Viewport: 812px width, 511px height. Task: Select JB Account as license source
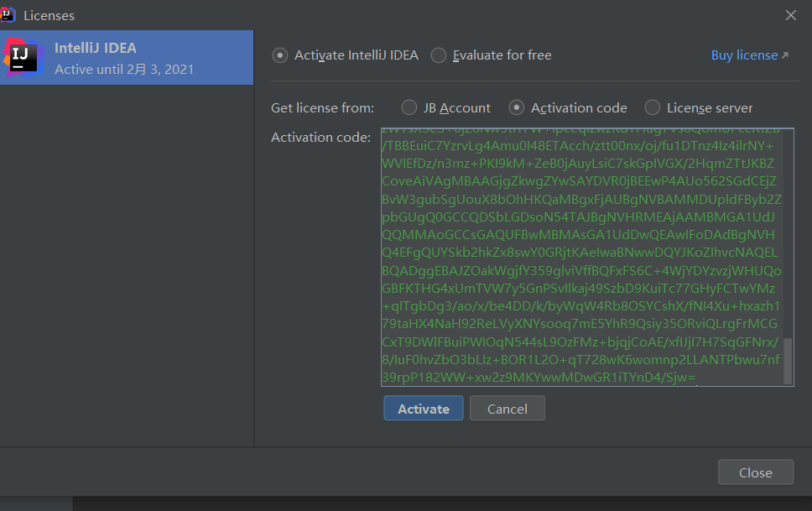(409, 107)
